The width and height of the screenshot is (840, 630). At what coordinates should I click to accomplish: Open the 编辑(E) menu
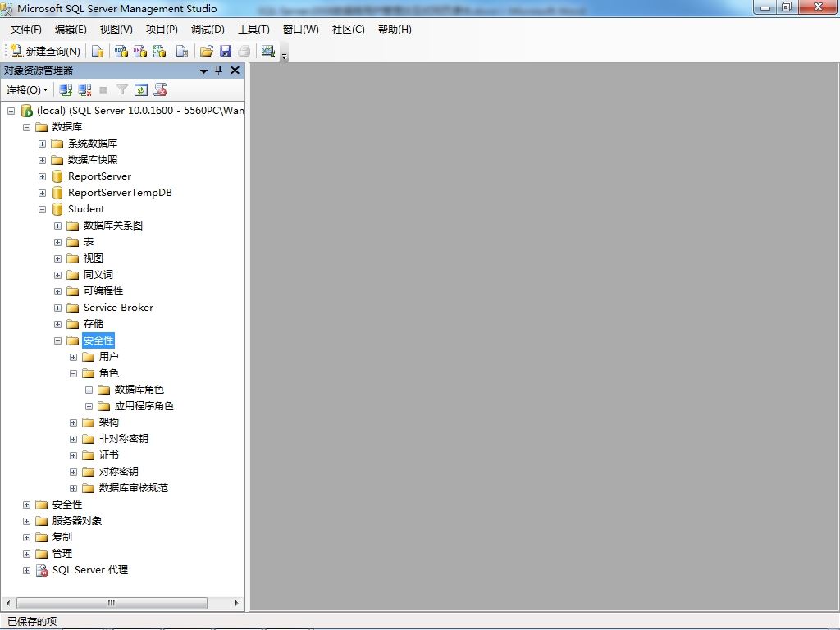pos(71,30)
